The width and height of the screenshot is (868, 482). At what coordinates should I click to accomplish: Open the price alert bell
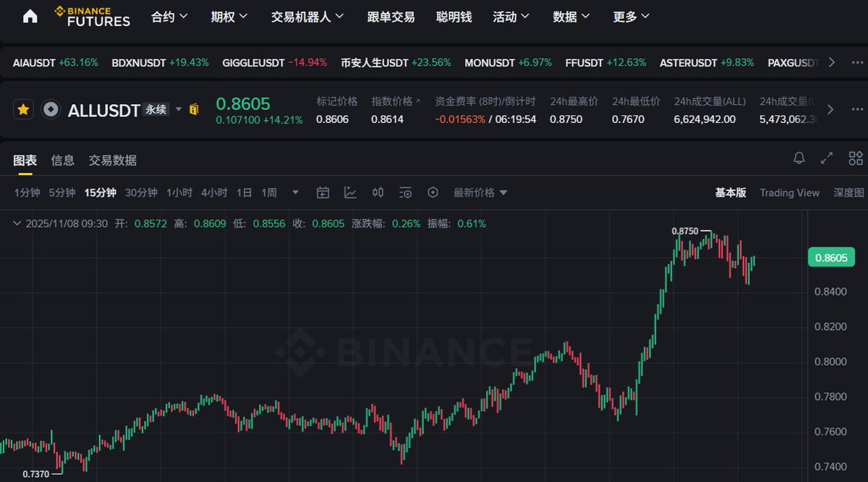click(x=799, y=158)
